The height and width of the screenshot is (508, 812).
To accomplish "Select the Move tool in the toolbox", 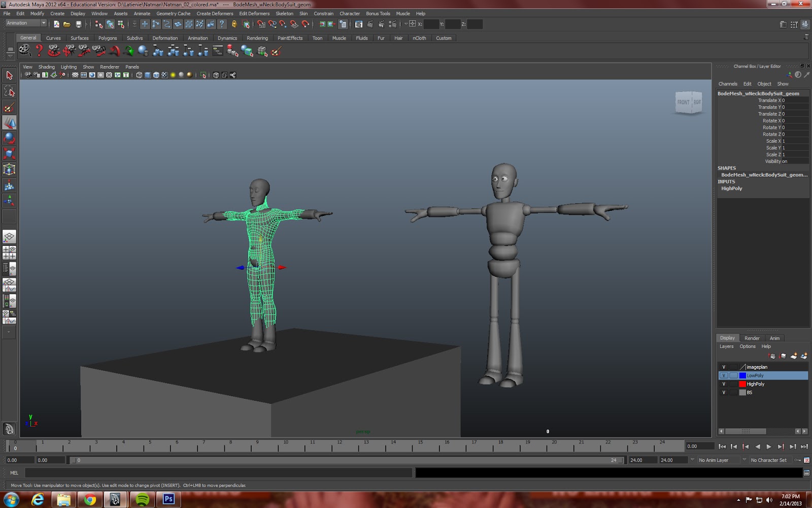I will tap(9, 122).
